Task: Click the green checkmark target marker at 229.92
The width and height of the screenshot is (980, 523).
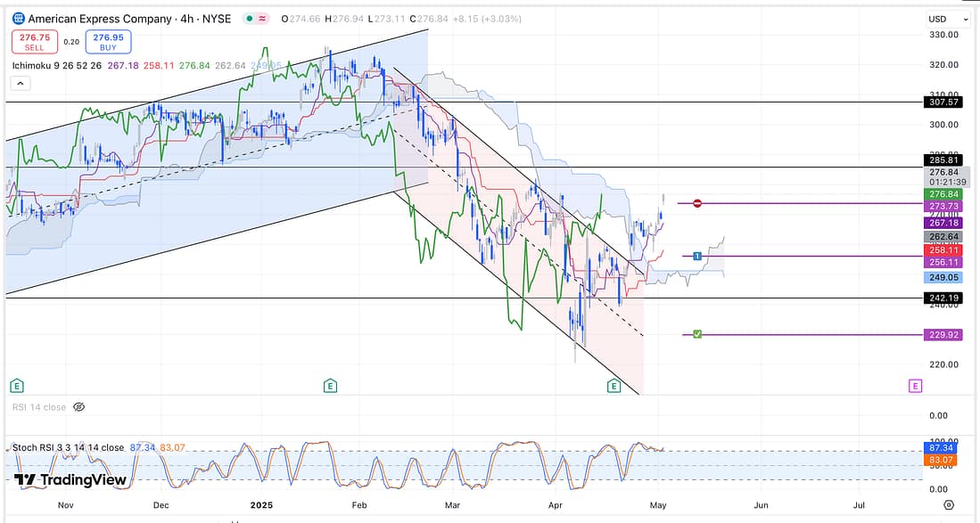Action: tap(697, 334)
